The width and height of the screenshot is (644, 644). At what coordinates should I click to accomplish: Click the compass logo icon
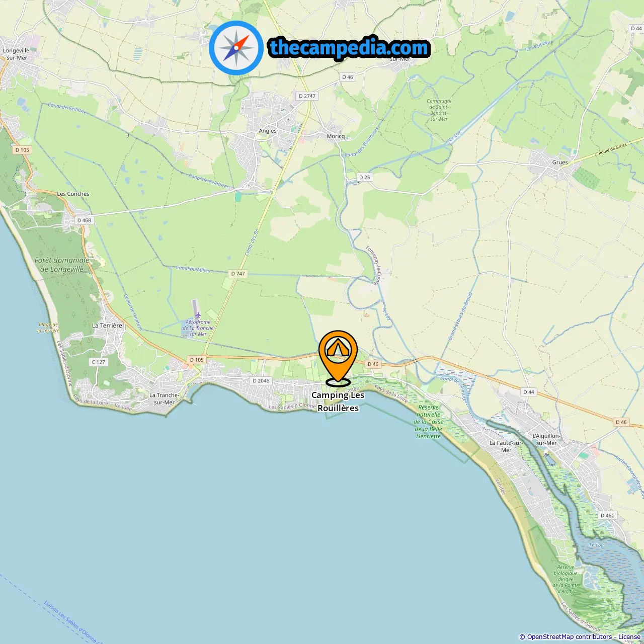pos(236,48)
